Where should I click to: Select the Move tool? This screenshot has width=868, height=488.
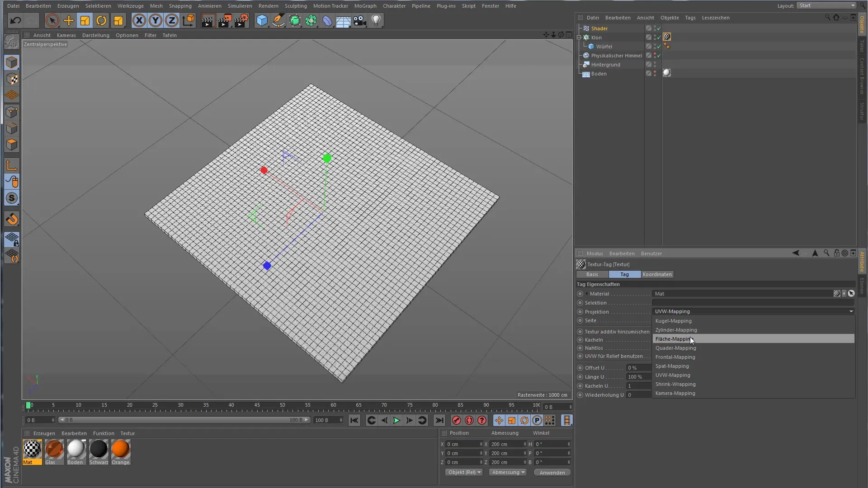coord(69,20)
